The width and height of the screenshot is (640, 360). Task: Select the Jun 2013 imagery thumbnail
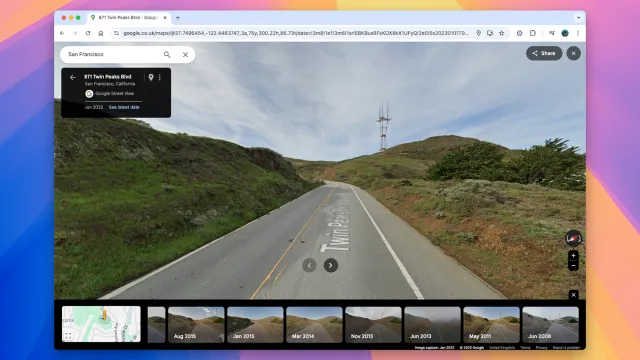[x=432, y=325]
